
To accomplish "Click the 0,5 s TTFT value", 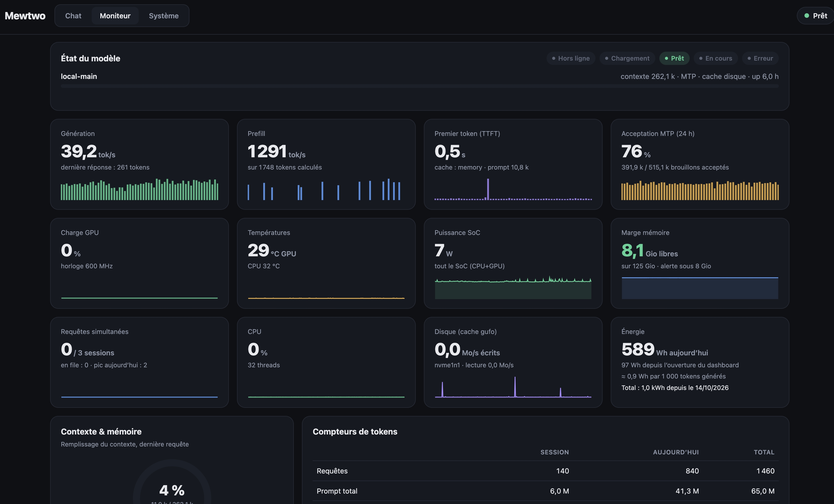I will (450, 152).
